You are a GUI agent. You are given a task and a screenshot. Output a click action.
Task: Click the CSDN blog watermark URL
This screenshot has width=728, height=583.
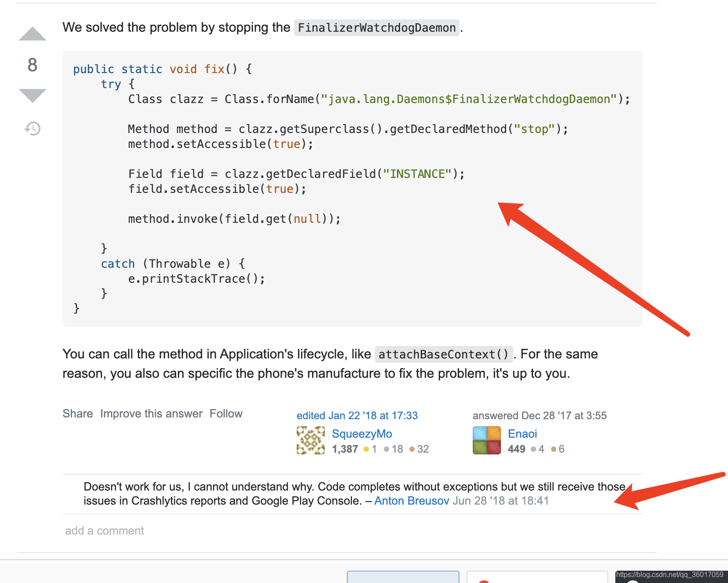(x=670, y=575)
